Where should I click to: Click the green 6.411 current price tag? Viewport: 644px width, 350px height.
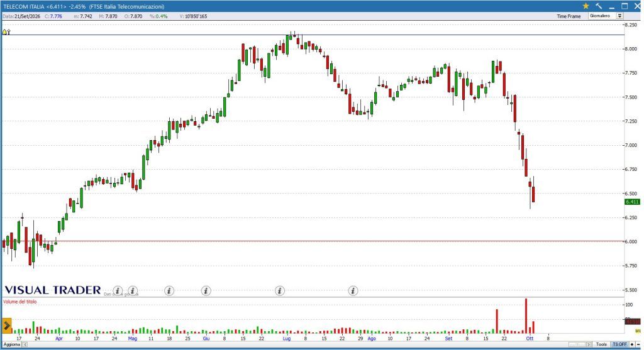click(x=632, y=202)
